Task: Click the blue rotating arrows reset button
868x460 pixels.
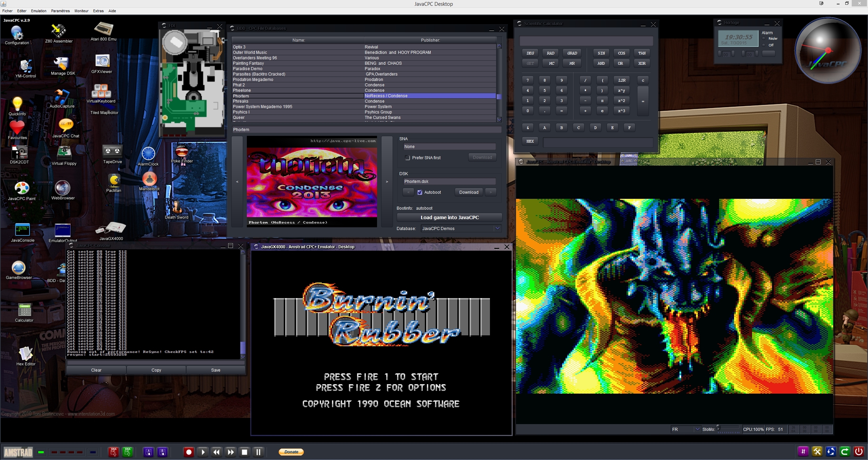Action: pos(831,452)
